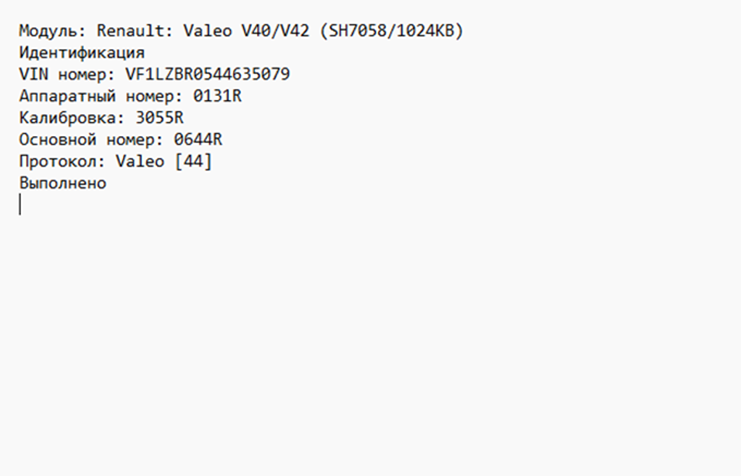Click the [44] protocol number
This screenshot has width=741, height=476.
click(193, 162)
